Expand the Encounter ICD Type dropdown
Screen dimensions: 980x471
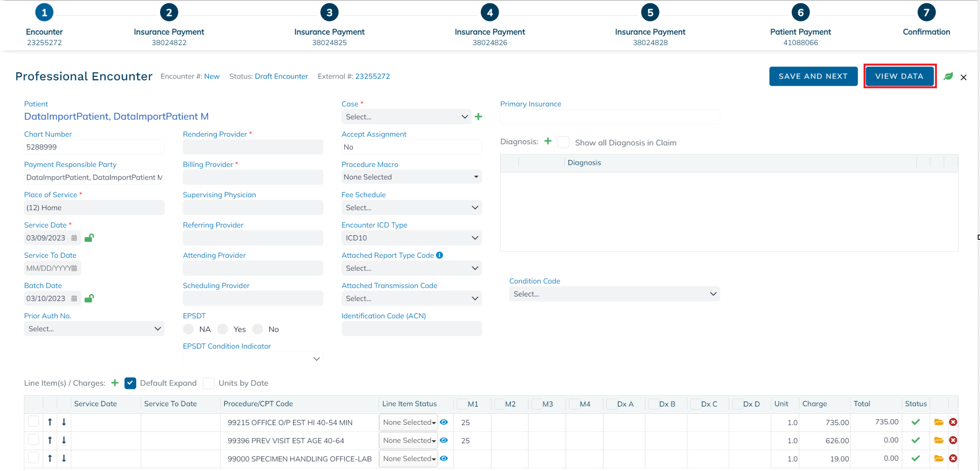(411, 238)
